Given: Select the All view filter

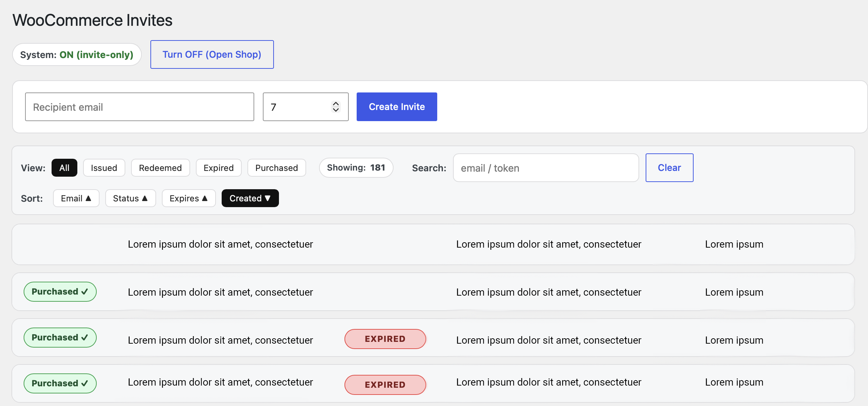Looking at the screenshot, I should 64,168.
